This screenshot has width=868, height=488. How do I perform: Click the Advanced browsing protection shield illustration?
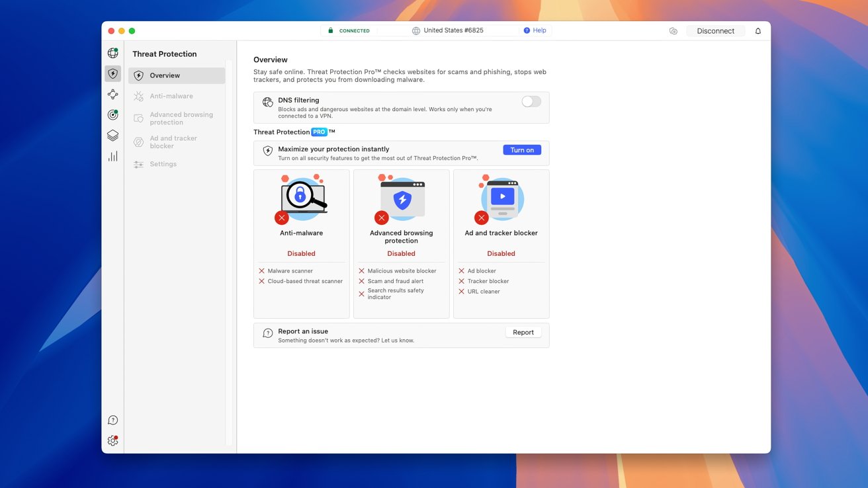coord(402,198)
